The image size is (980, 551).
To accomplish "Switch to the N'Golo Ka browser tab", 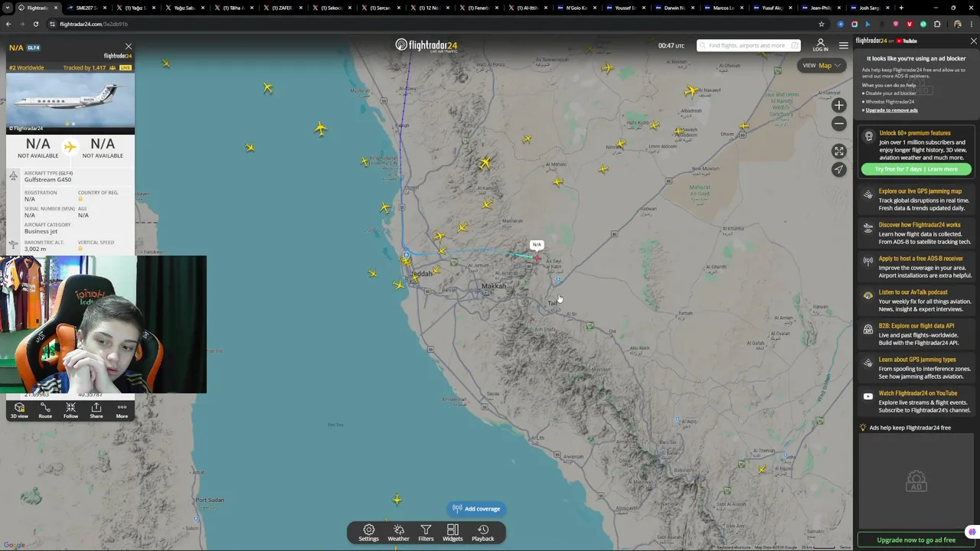I will click(574, 8).
